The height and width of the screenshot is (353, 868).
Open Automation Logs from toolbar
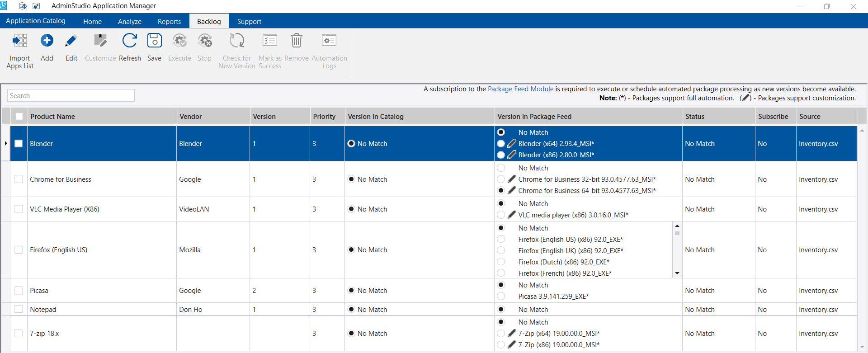tap(329, 41)
